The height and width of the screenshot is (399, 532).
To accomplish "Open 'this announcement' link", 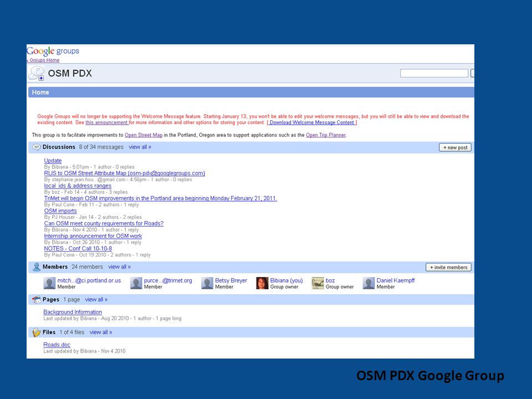I will (106, 122).
